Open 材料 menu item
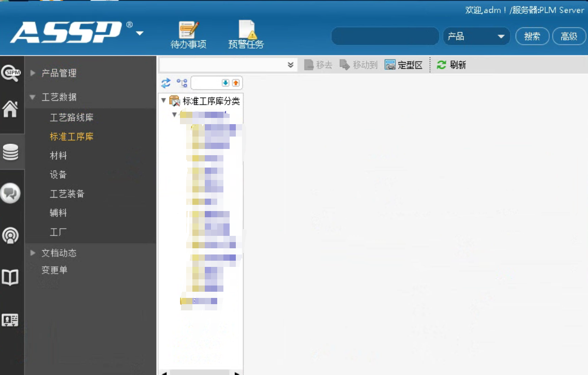 point(58,156)
